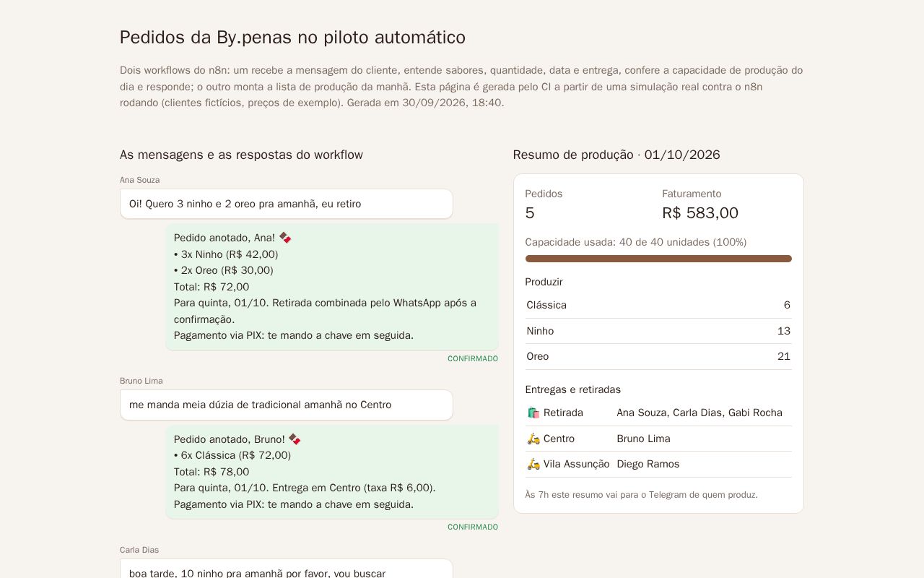
Task: Click the Clássica row quantity "6"
Action: coord(787,305)
